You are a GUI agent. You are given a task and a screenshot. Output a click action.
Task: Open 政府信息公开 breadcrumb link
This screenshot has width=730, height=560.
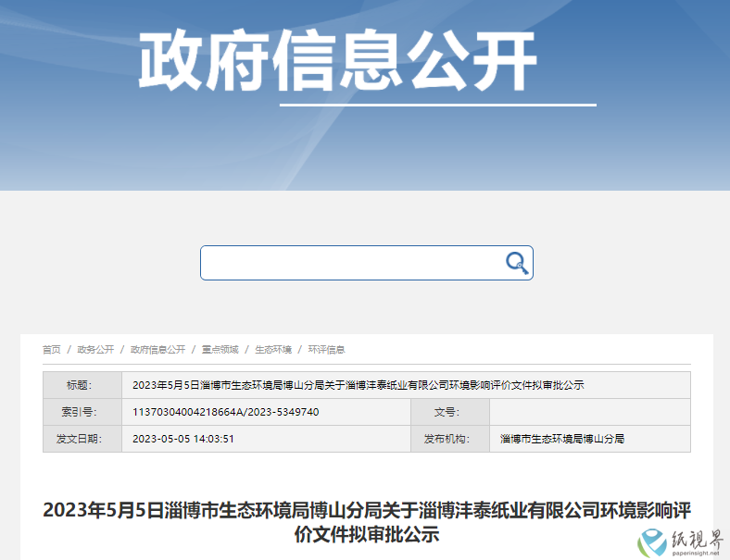point(157,349)
